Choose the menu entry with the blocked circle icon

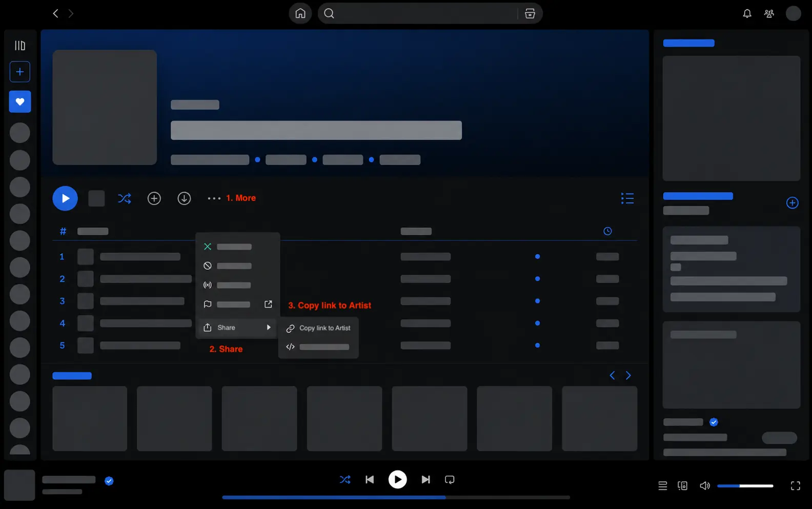coord(238,266)
